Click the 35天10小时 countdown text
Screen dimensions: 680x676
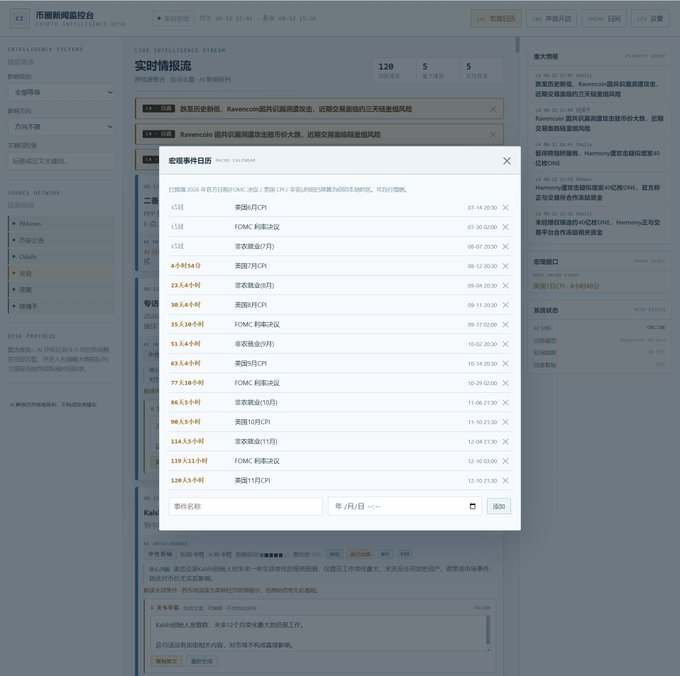coord(187,324)
